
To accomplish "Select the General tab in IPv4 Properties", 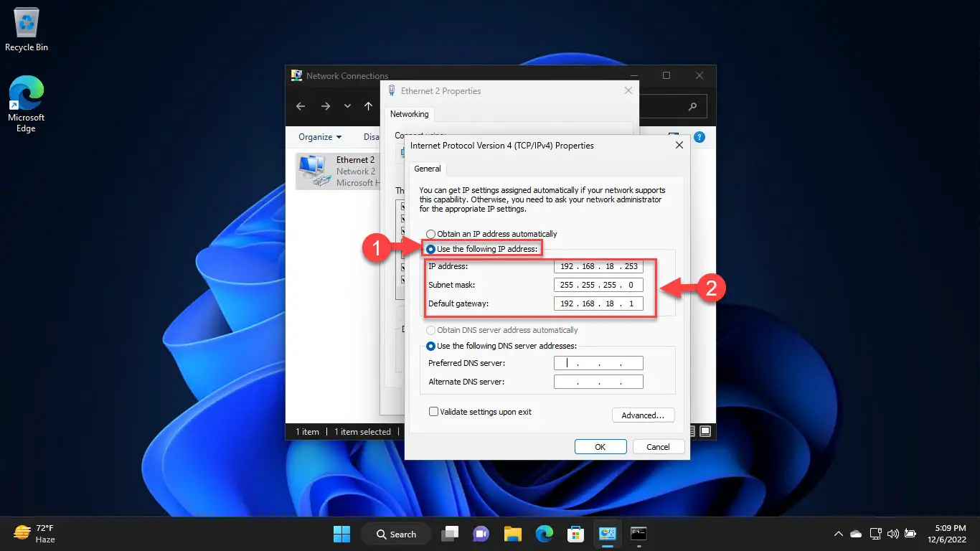I will [428, 169].
